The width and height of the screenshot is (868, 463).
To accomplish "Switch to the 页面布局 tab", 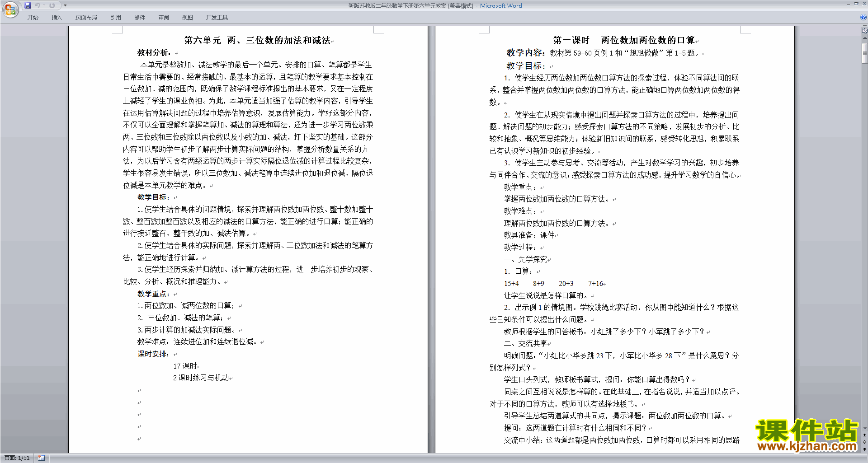I will (x=86, y=18).
